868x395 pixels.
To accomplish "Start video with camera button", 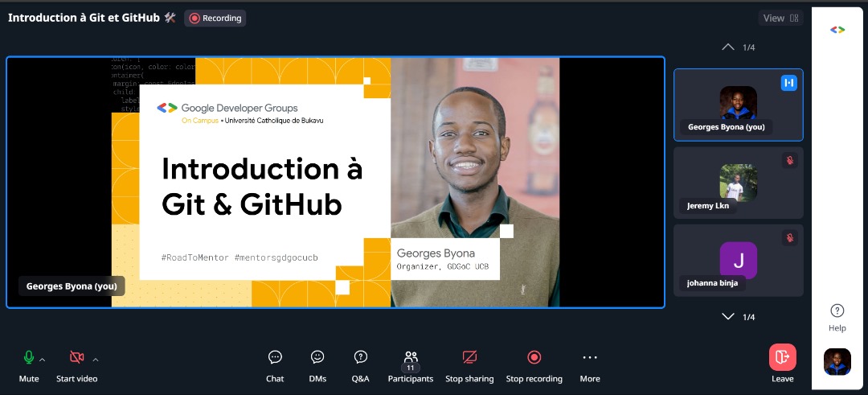I will click(x=77, y=366).
